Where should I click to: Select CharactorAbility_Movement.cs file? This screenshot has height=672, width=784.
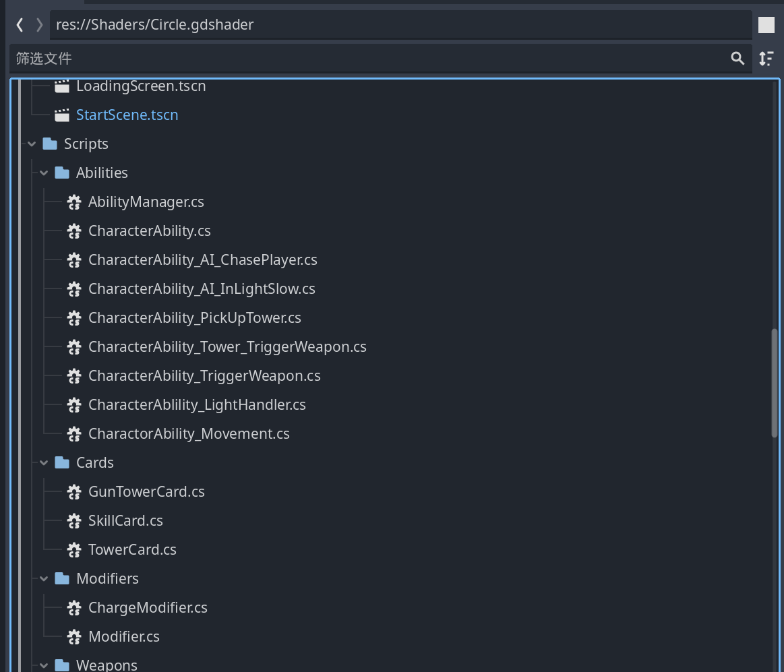189,434
